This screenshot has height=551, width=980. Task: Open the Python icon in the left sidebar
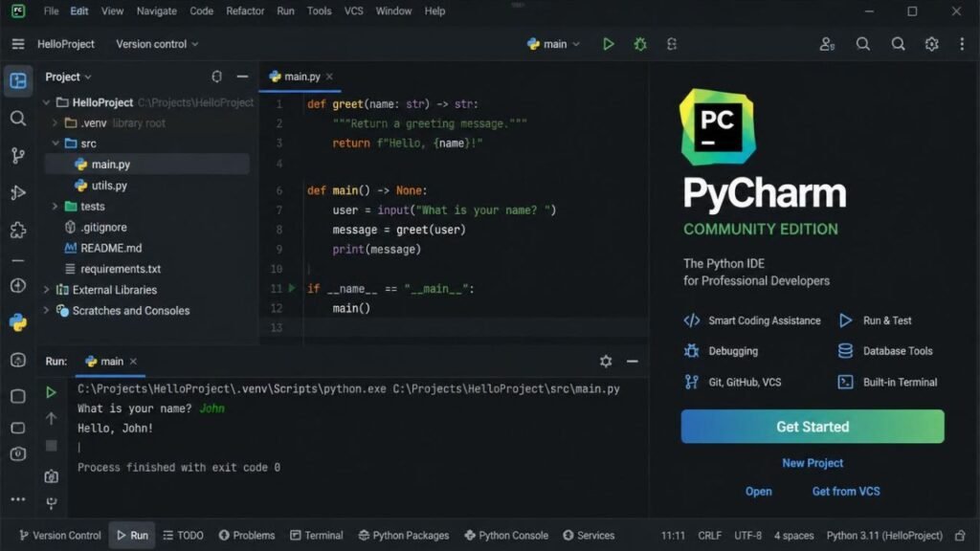tap(18, 322)
